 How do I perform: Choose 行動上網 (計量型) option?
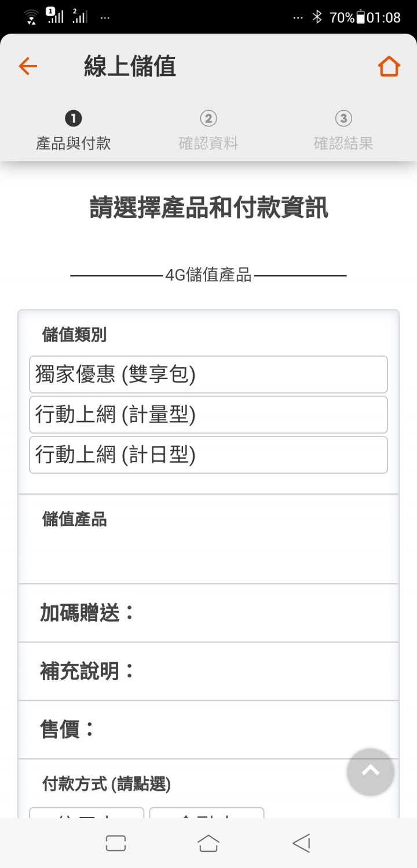click(x=209, y=415)
